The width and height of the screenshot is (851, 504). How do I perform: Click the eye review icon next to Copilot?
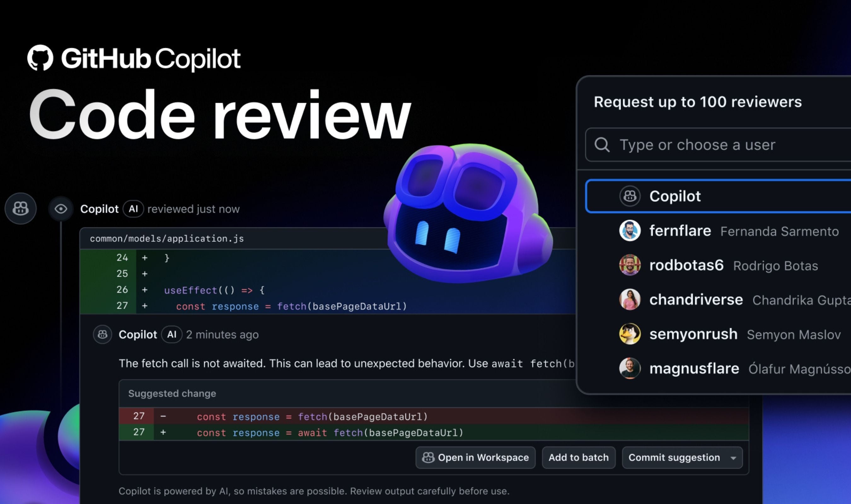point(61,208)
